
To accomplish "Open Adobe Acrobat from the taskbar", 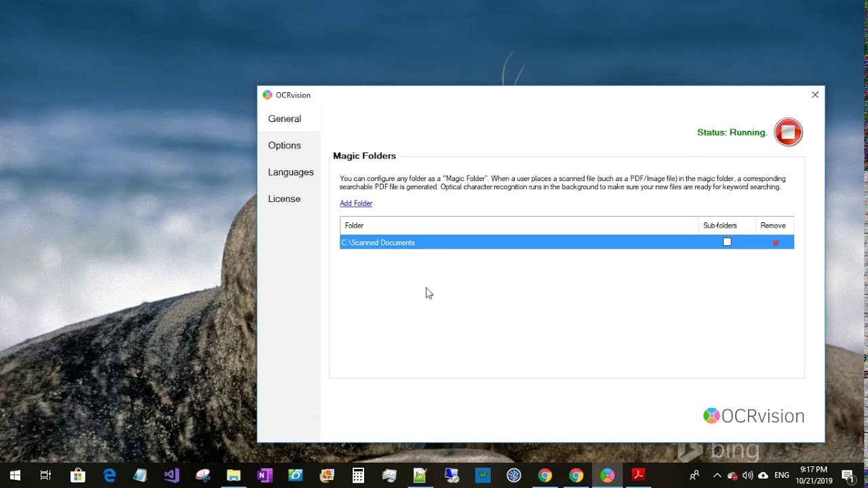I will coord(639,475).
